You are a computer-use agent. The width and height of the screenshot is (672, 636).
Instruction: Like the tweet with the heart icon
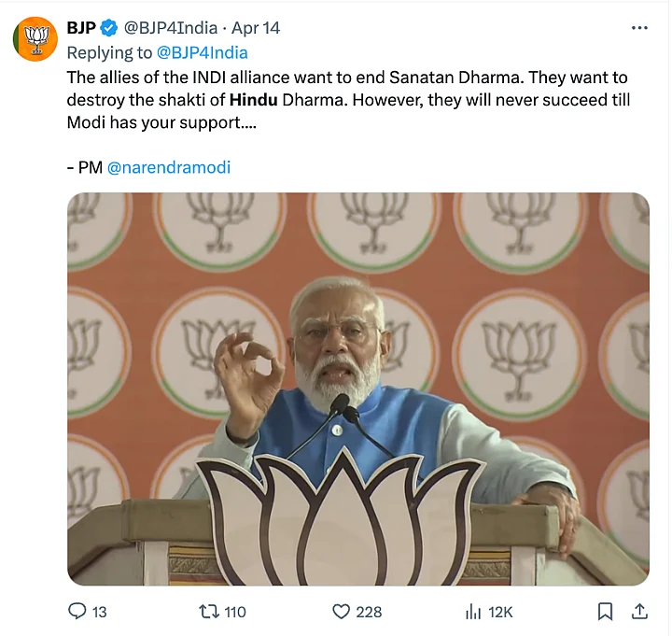342,612
